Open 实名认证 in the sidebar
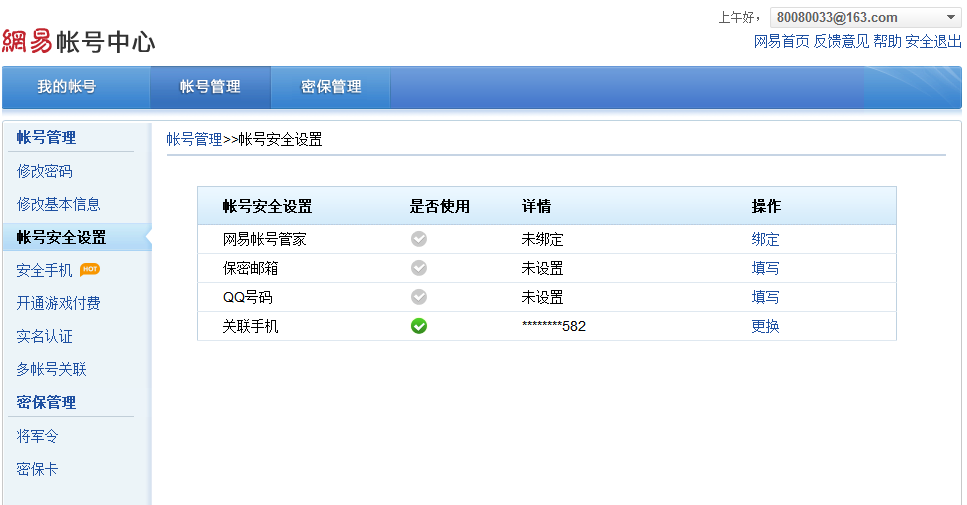967x505 pixels. 44,336
